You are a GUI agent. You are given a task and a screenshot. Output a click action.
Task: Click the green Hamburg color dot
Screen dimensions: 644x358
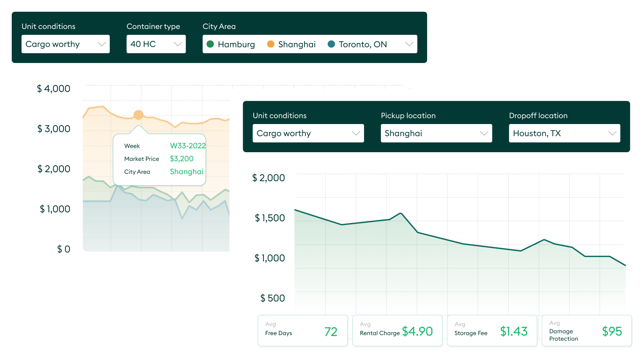(x=210, y=44)
